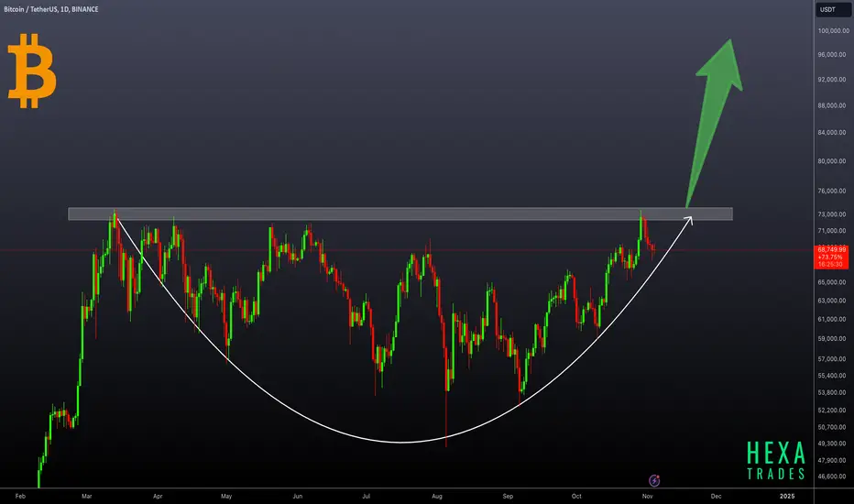Open the purple lightning event marker

click(654, 480)
